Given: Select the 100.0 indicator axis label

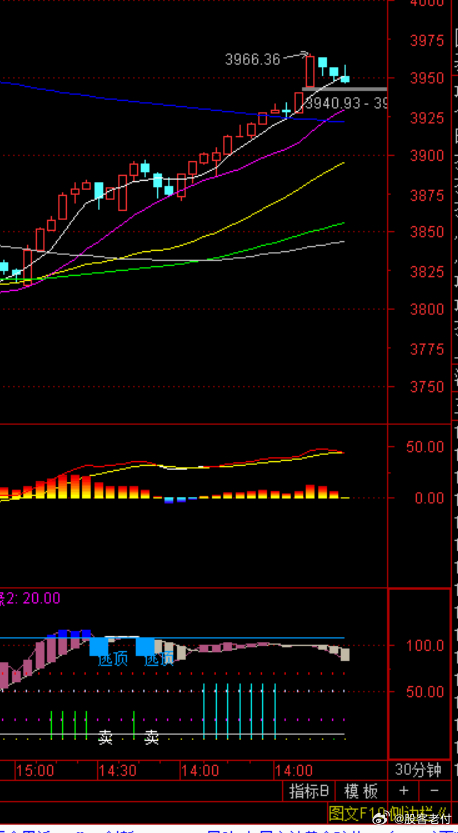Looking at the screenshot, I should (425, 645).
